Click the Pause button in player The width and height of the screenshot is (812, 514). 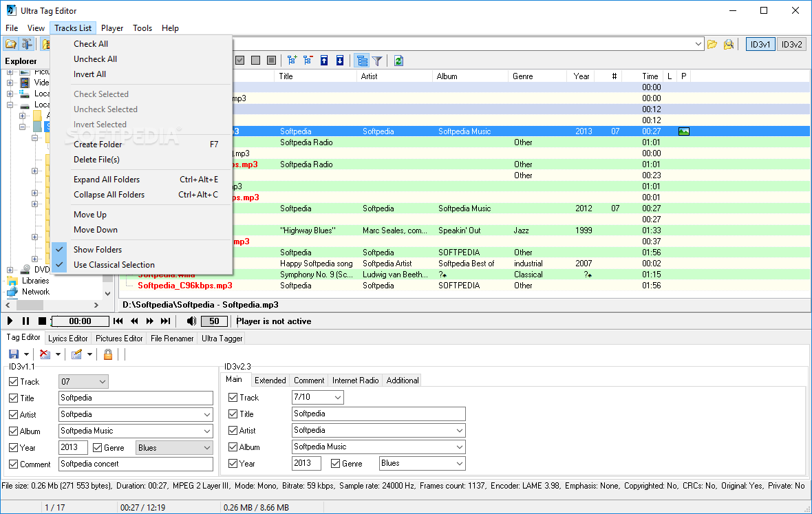coord(26,321)
